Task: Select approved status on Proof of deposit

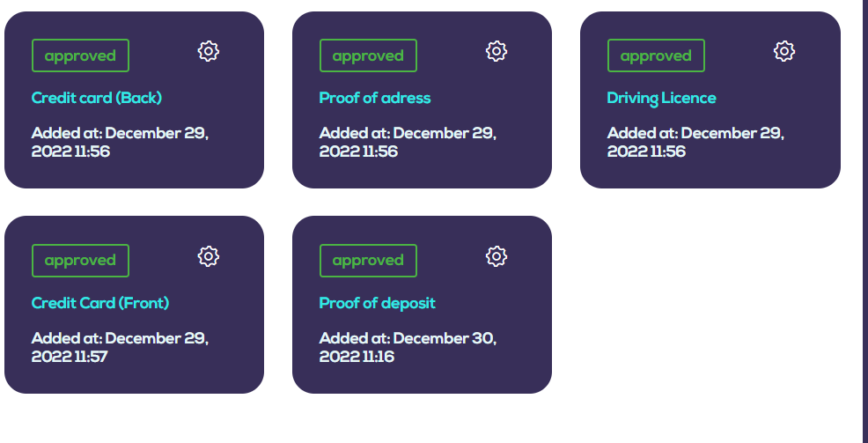Action: pos(368,261)
